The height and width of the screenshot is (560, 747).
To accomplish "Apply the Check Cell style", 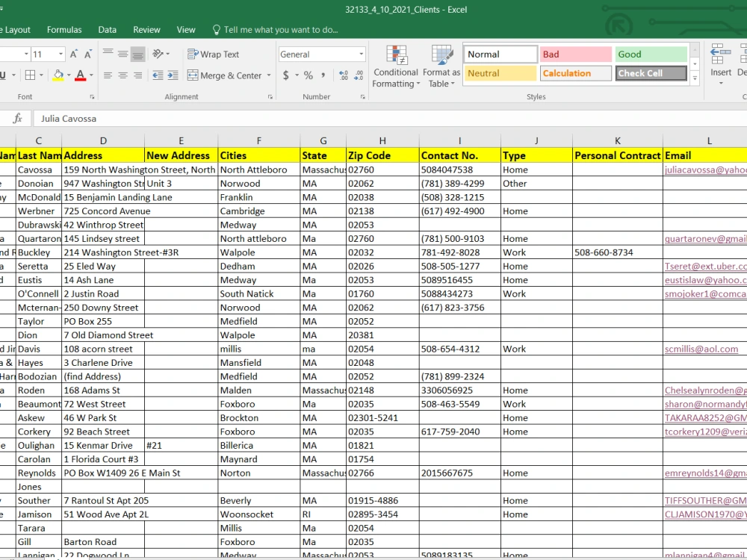I will pyautogui.click(x=651, y=73).
